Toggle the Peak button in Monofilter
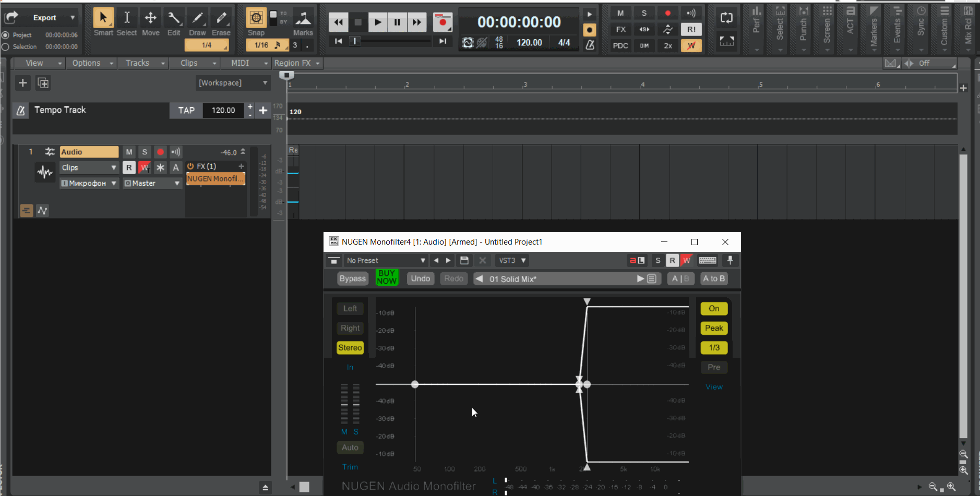Viewport: 980px width, 496px height. (714, 328)
